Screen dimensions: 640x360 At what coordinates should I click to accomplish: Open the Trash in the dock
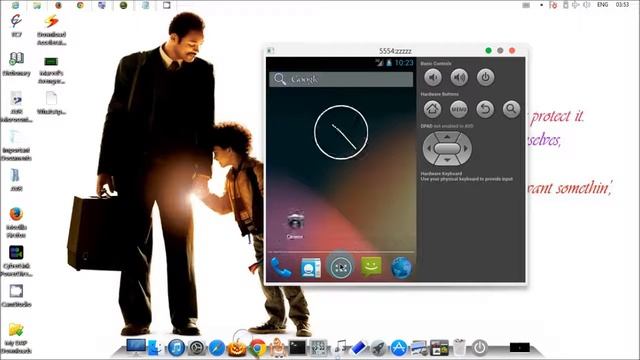pos(459,347)
